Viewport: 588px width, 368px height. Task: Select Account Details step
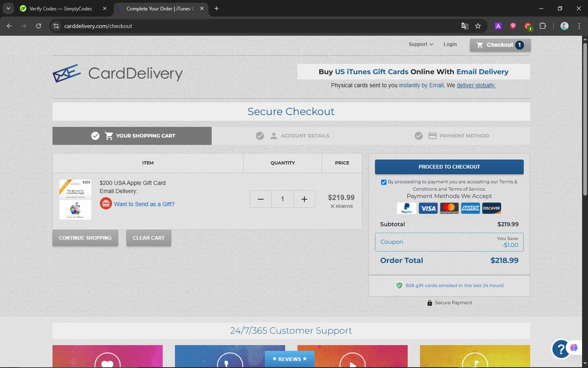click(x=292, y=136)
